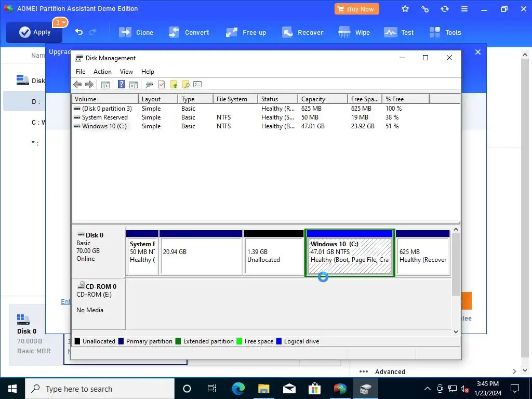This screenshot has height=399, width=532.
Task: Open the hamburger menu in AOMEI title bar
Action: point(464,9)
